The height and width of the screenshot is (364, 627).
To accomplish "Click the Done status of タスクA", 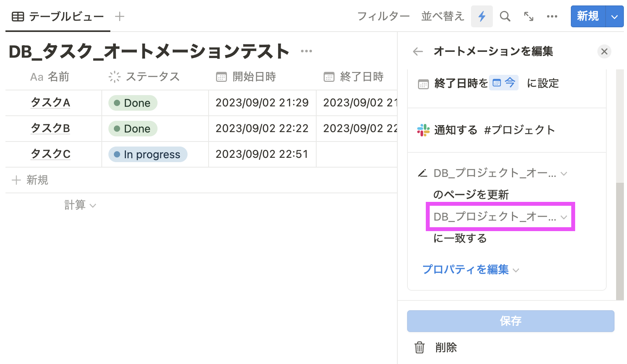I will tap(133, 103).
